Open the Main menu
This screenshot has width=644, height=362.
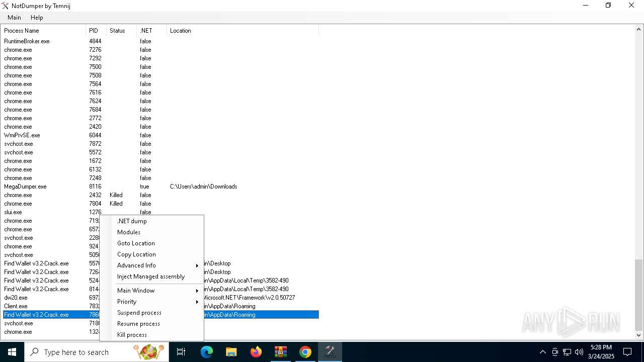tap(14, 18)
